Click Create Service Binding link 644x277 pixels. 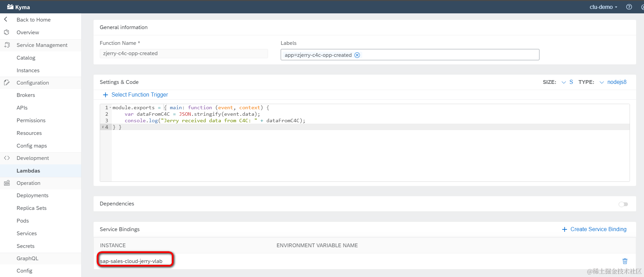598,229
